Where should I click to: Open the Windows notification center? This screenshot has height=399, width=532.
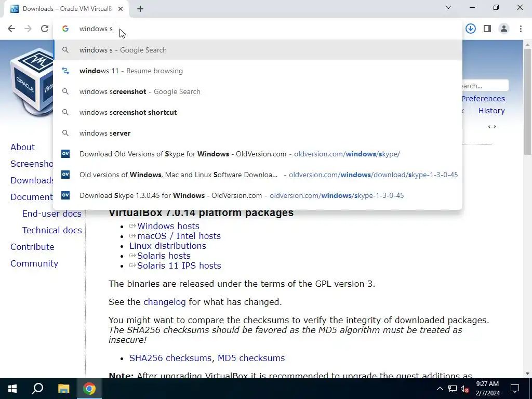pyautogui.click(x=515, y=389)
